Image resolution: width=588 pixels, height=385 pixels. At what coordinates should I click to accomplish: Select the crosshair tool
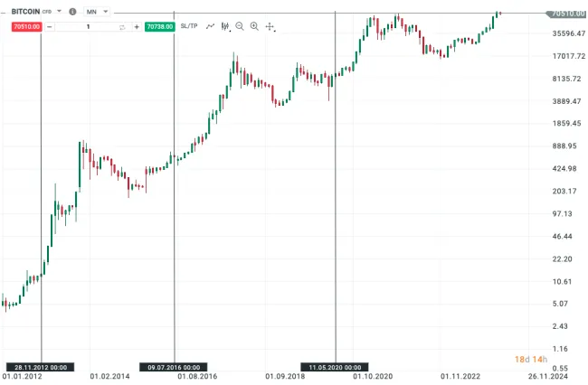point(270,27)
